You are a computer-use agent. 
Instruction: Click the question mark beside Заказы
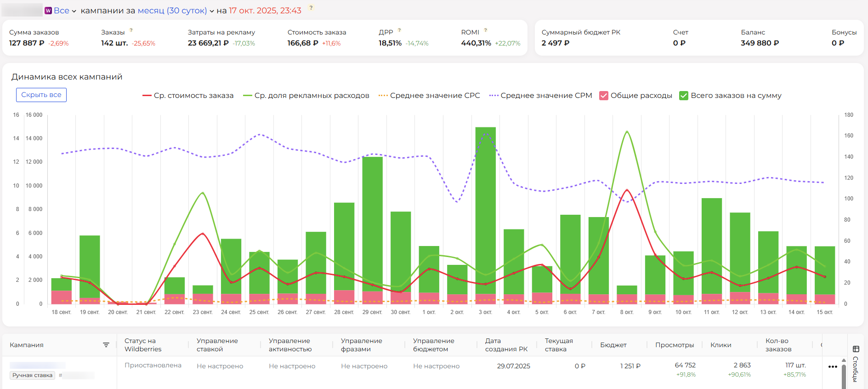point(131,30)
